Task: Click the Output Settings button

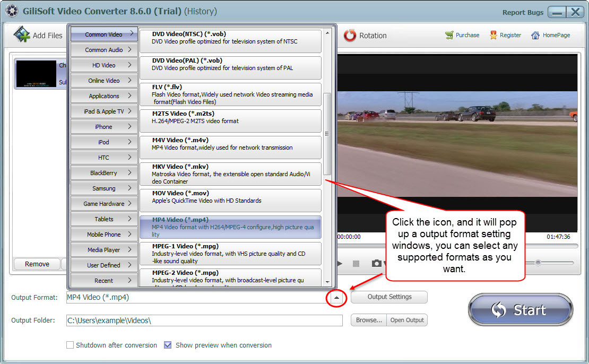Action: pos(389,297)
